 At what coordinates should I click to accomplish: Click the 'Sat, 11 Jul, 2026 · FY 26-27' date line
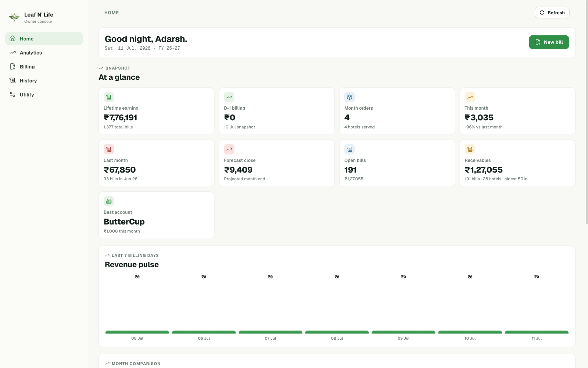[x=142, y=48]
